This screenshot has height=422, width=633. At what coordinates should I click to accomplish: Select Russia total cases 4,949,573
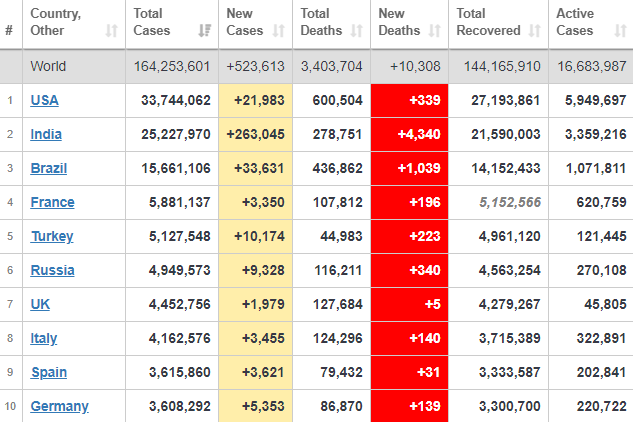(180, 270)
